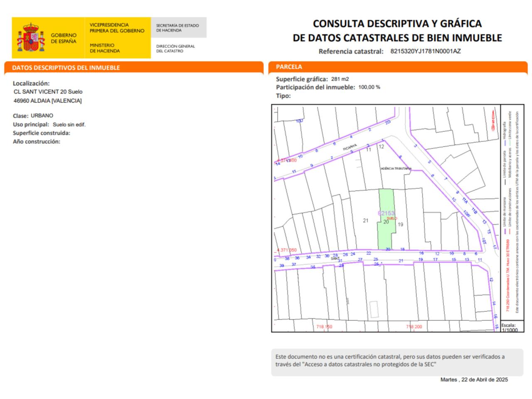Image resolution: width=532 pixels, height=399 pixels.
Task: Click the Tipo label
Action: (283, 96)
